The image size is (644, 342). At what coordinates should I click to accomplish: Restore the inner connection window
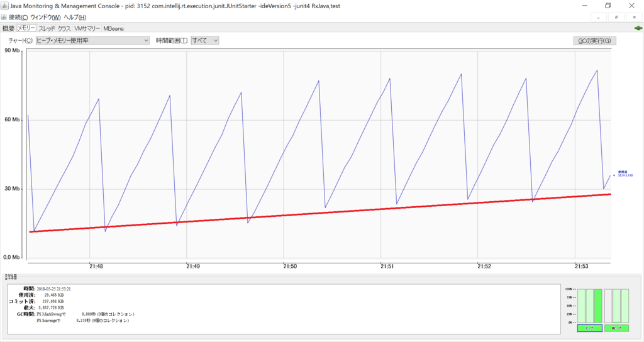[x=618, y=17]
